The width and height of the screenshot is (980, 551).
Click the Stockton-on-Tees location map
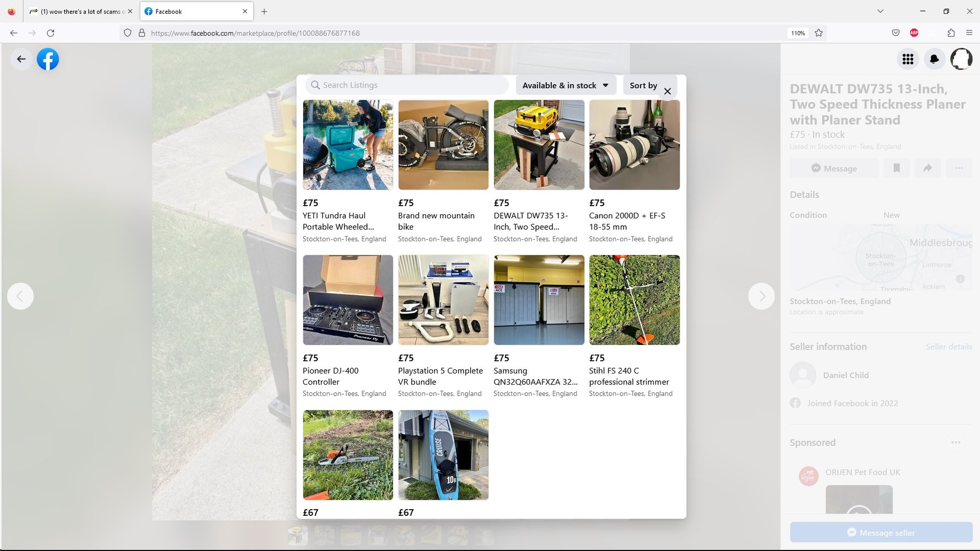pos(881,257)
